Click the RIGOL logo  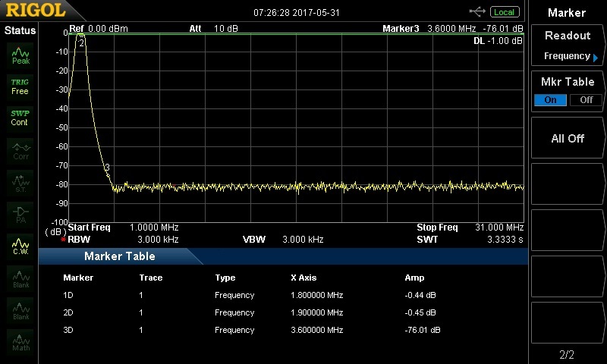[36, 11]
